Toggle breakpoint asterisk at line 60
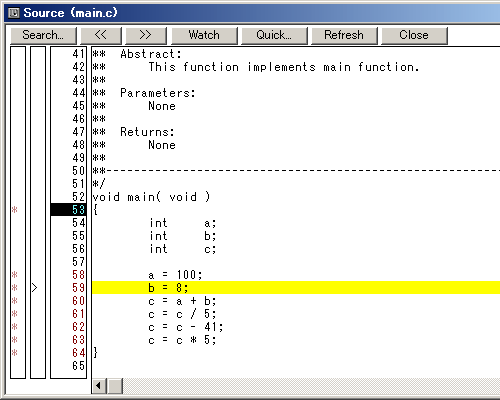This screenshot has width=500, height=400. coord(15,301)
